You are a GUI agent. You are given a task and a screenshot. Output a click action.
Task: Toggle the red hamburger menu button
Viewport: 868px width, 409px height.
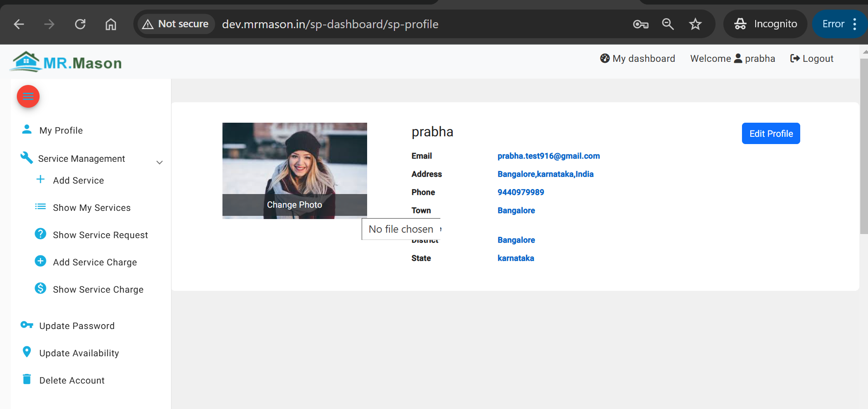(x=28, y=96)
